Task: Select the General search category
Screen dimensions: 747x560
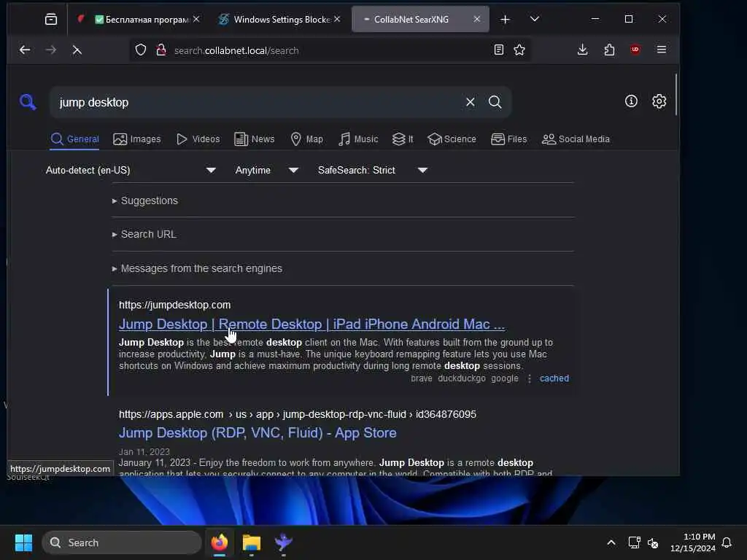Action: (75, 139)
